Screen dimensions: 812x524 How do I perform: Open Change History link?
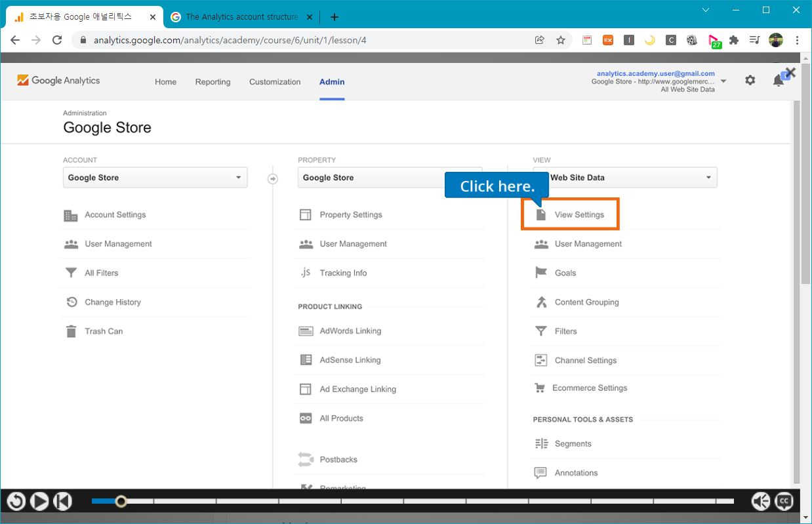(113, 302)
